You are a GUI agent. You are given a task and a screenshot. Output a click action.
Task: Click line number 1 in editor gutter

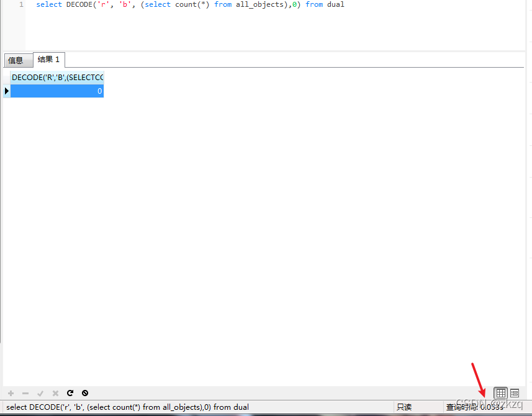tap(21, 4)
